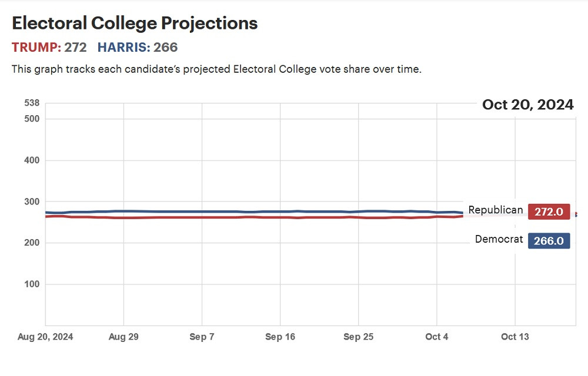588x376 pixels.
Task: Click the Oct 20, 2024 date label
Action: point(527,105)
